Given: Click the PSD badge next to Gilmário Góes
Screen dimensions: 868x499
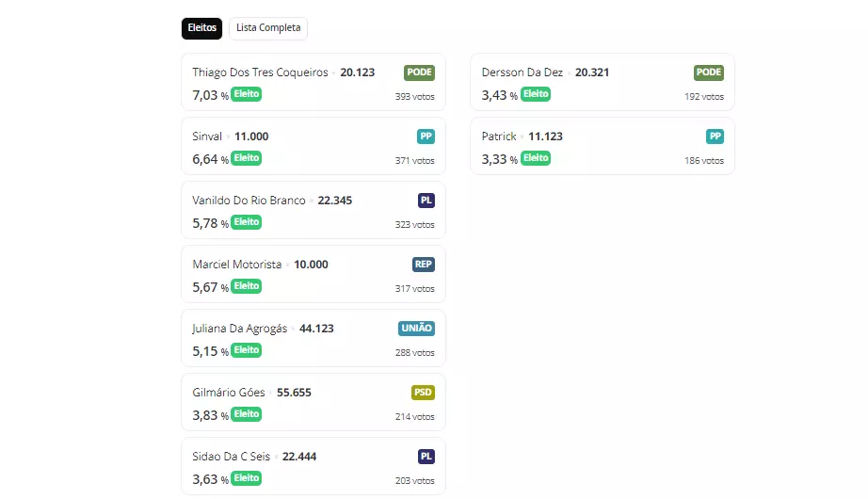Looking at the screenshot, I should pos(423,393).
